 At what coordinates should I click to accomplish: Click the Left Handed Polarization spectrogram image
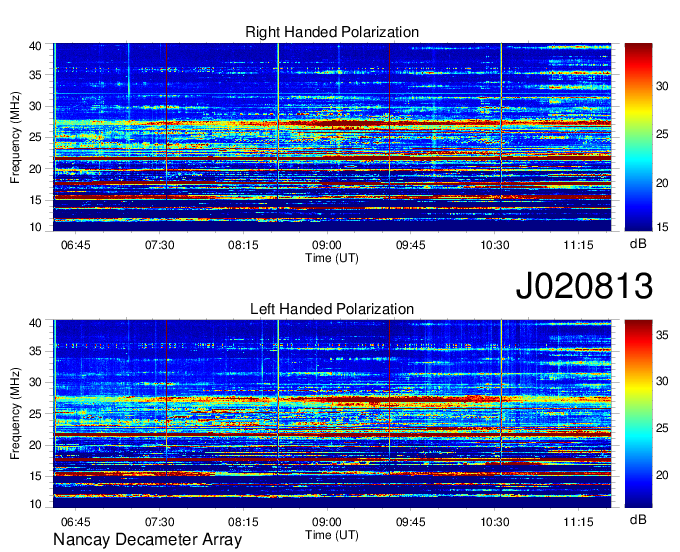point(332,414)
